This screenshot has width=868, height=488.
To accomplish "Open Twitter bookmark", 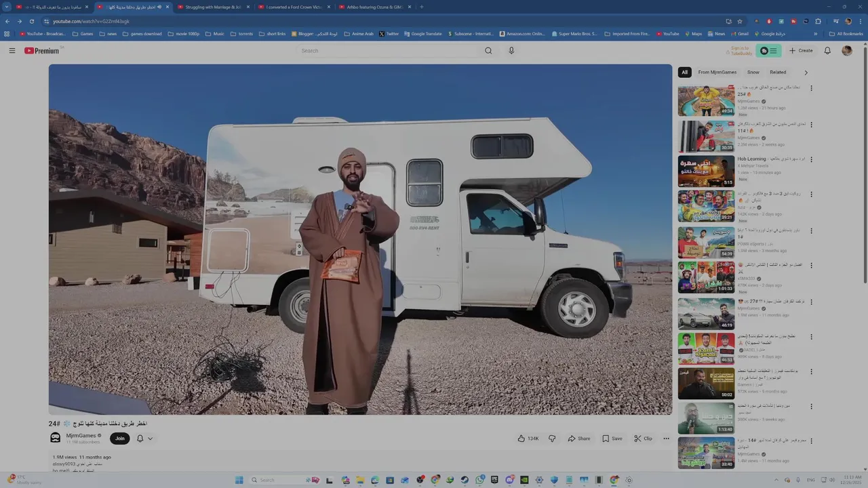I will (x=389, y=33).
